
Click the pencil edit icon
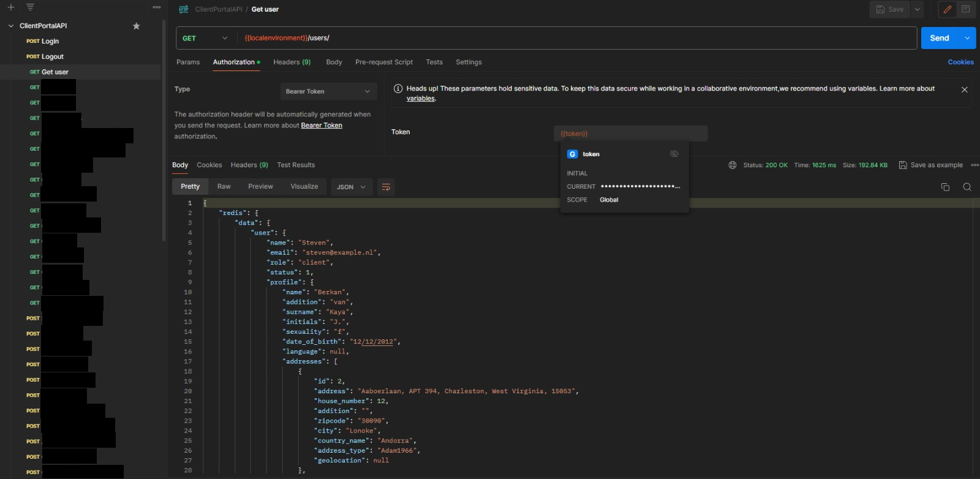pyautogui.click(x=948, y=9)
